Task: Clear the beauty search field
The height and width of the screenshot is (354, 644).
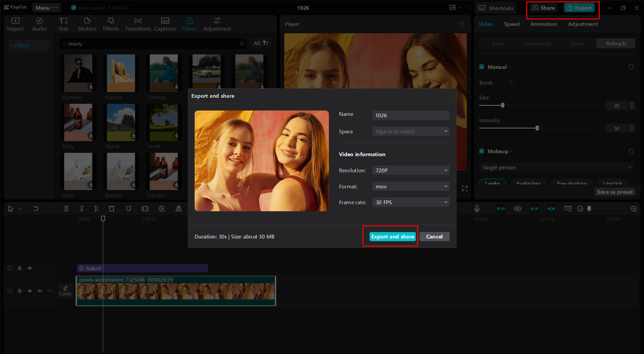Action: pyautogui.click(x=242, y=44)
